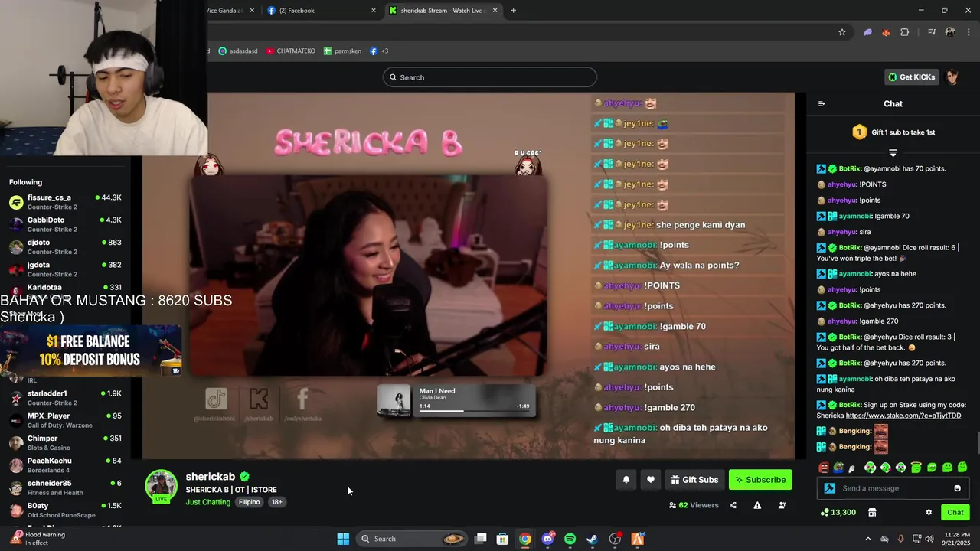
Task: Open the emote picker in chat input
Action: coord(957,488)
